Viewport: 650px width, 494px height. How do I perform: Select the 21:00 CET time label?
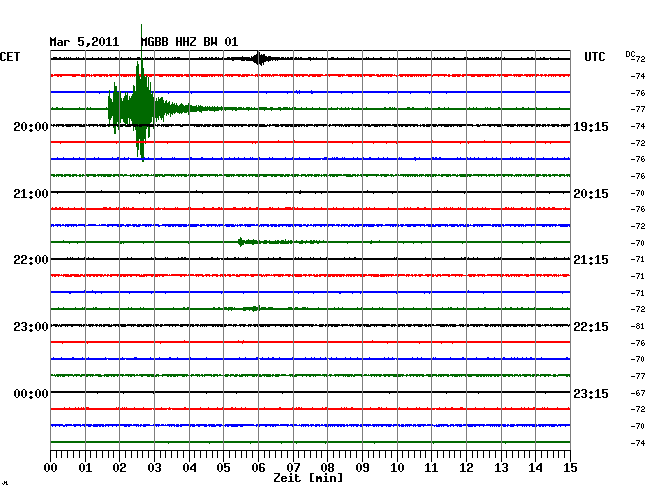(x=31, y=194)
